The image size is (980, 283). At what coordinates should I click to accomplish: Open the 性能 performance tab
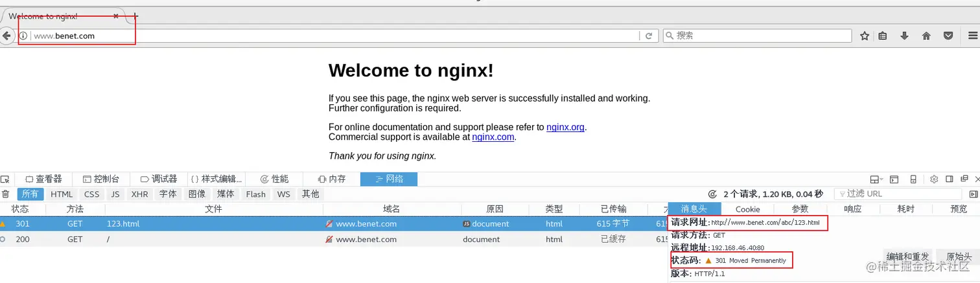tap(274, 179)
